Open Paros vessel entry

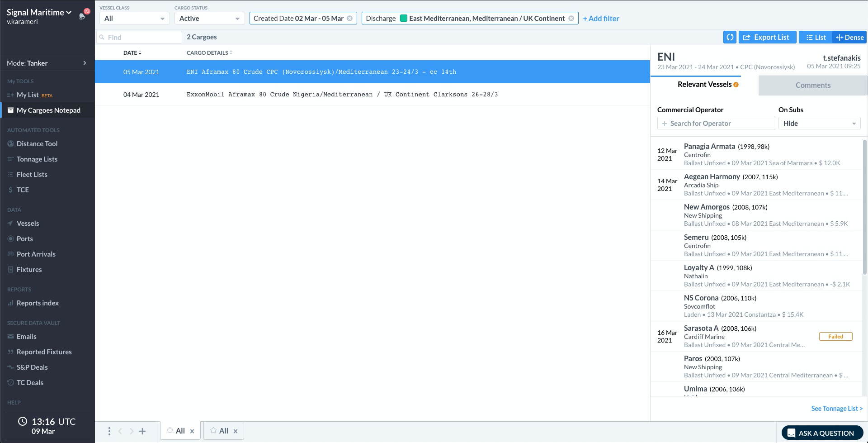[756, 367]
